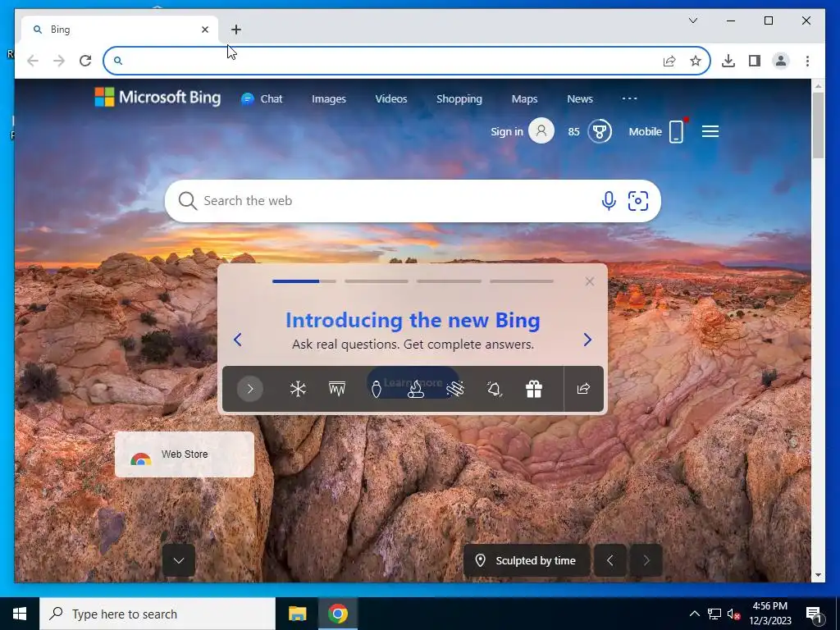The height and width of the screenshot is (630, 840).
Task: Open Sculpted by time image info
Action: [526, 560]
